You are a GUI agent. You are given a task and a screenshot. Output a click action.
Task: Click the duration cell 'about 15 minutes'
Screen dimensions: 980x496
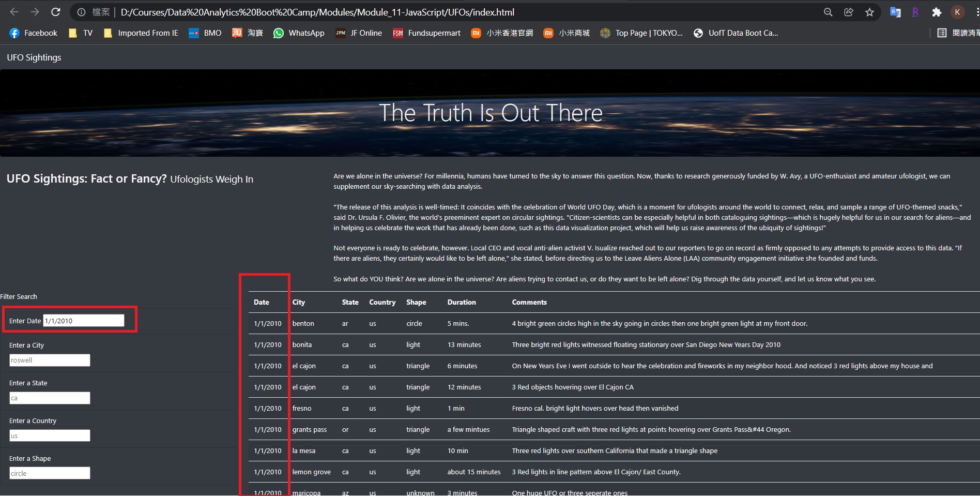coord(474,472)
